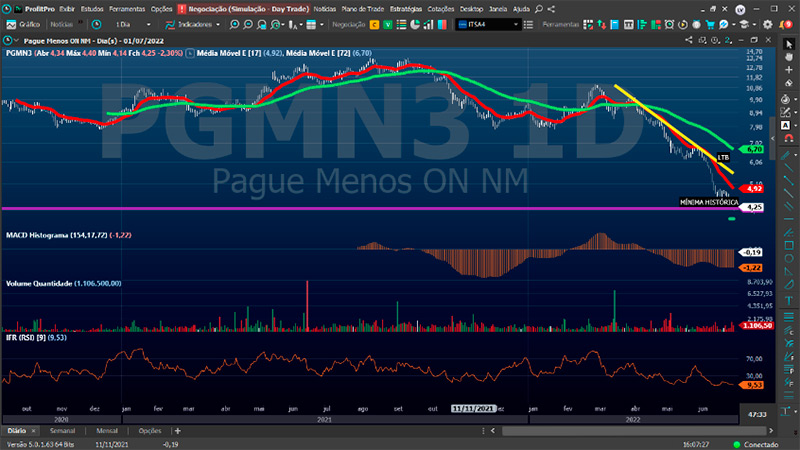Expand the chat icon dropdown arrow
The height and width of the screenshot is (450, 800).
click(733, 24)
